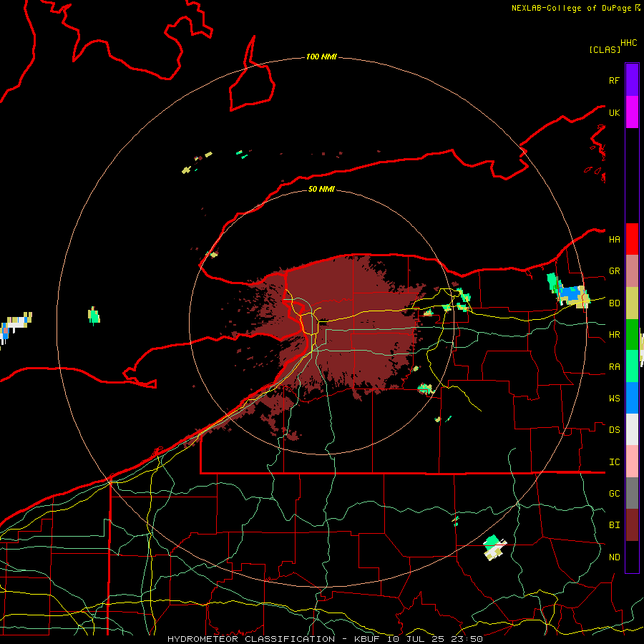Click the 'GR' legend label

[614, 271]
